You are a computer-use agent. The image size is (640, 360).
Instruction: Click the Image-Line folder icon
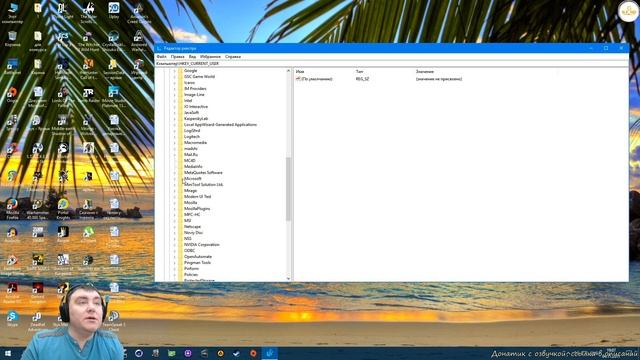point(180,94)
